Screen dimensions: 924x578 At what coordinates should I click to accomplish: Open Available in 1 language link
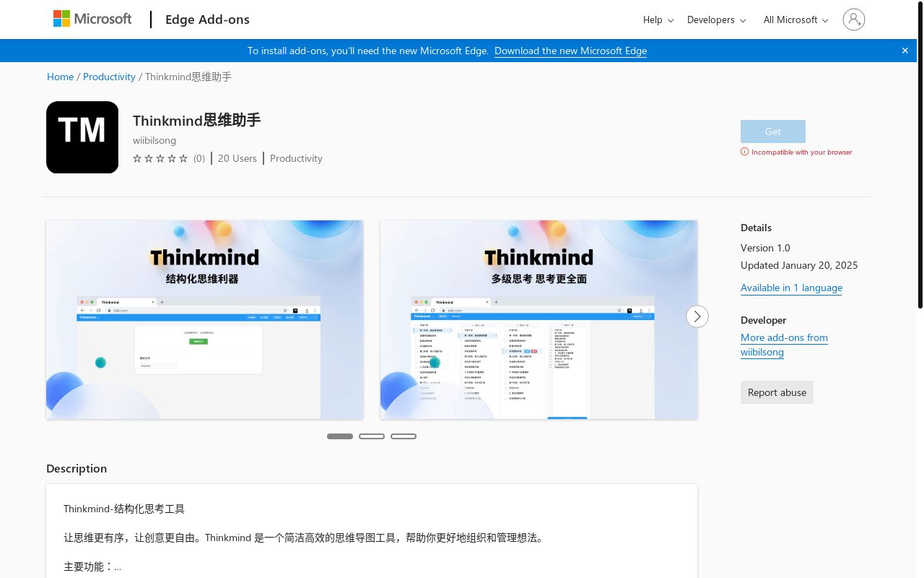(791, 288)
